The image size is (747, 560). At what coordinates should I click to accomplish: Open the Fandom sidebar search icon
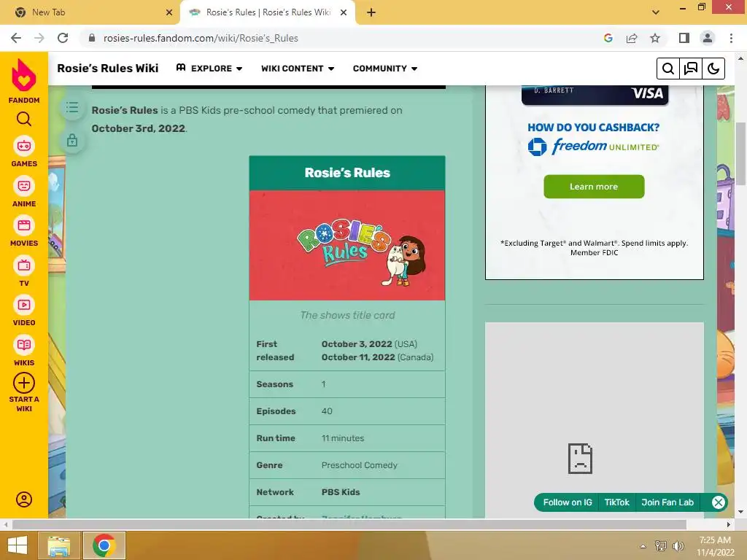click(x=24, y=119)
